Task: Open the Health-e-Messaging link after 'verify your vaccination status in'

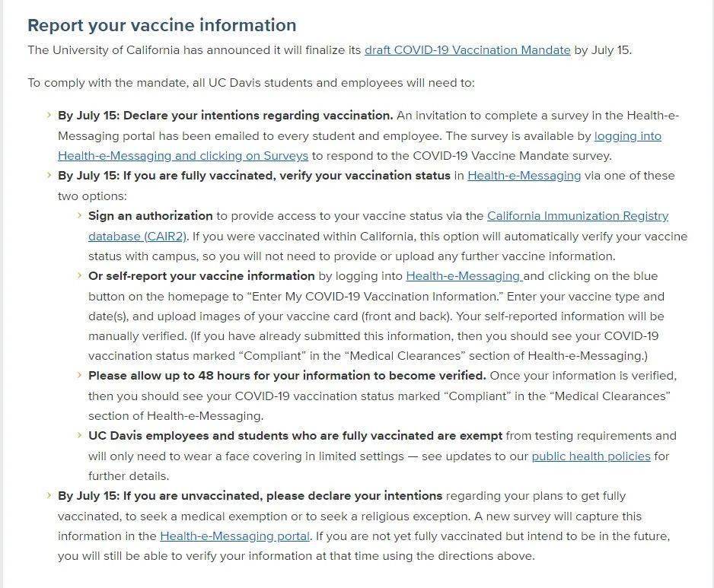Action: (x=524, y=176)
